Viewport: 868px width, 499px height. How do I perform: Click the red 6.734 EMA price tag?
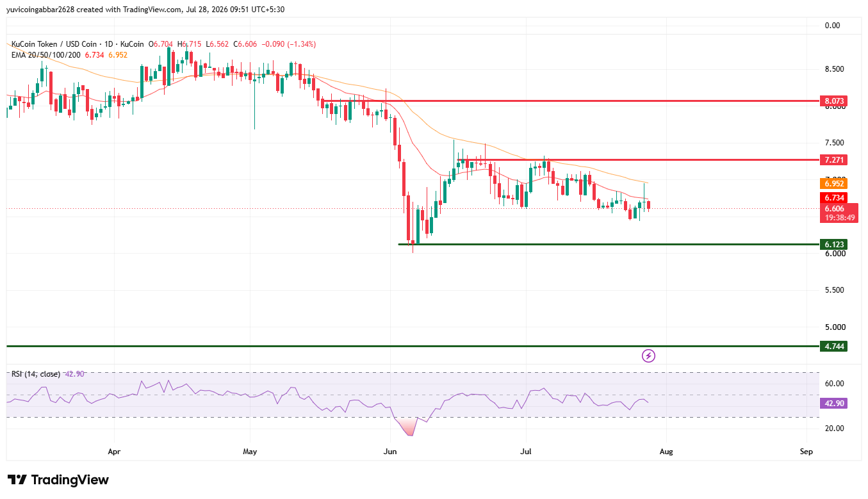[x=835, y=197]
